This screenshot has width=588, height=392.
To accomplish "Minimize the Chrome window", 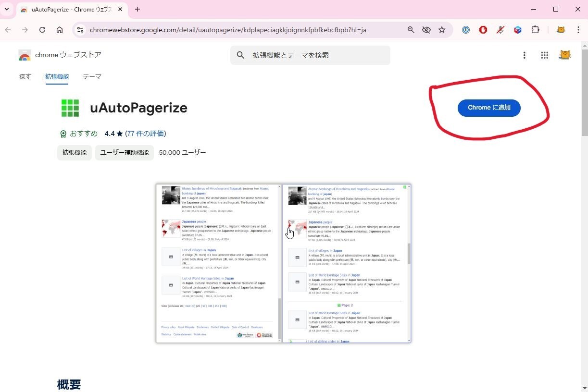I will (534, 9).
